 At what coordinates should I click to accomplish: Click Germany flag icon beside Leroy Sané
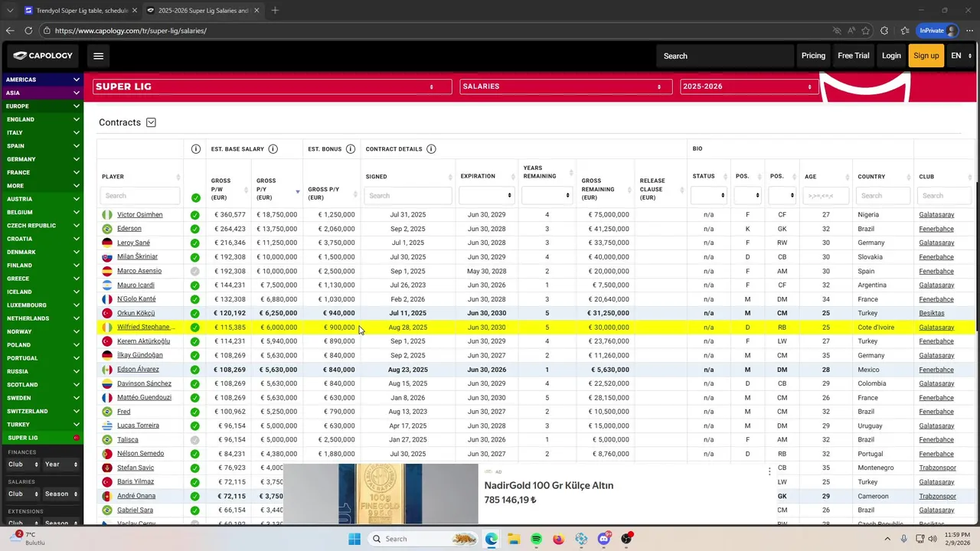tap(107, 243)
